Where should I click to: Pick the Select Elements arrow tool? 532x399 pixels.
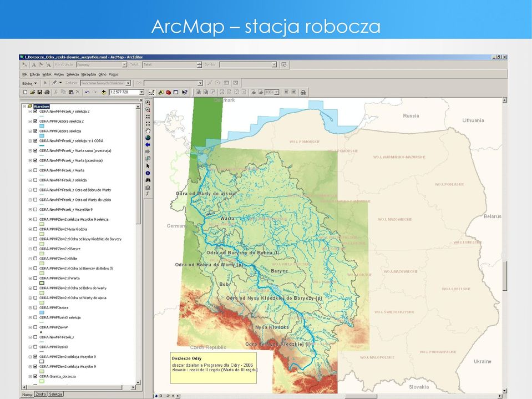click(148, 166)
